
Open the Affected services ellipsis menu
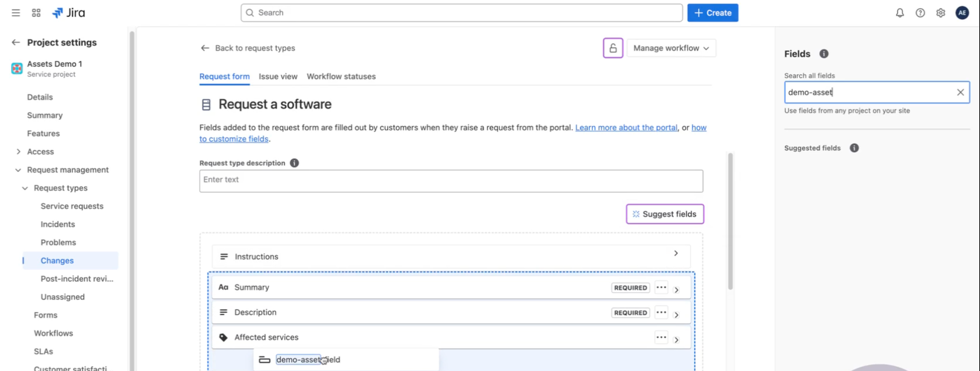click(661, 337)
